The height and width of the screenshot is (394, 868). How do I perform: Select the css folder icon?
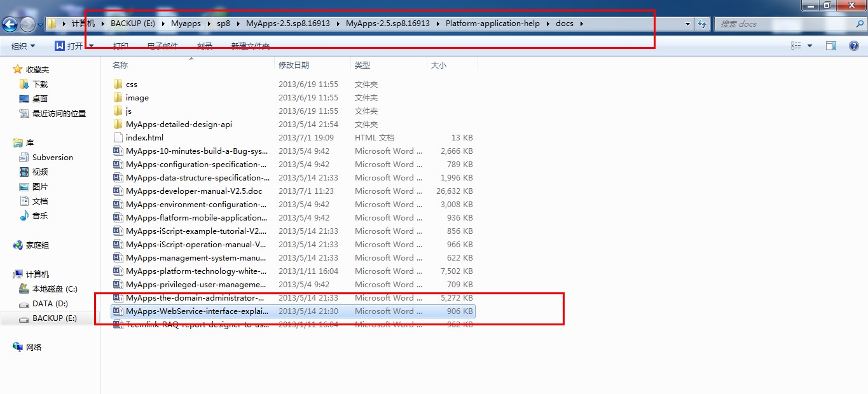tap(118, 84)
